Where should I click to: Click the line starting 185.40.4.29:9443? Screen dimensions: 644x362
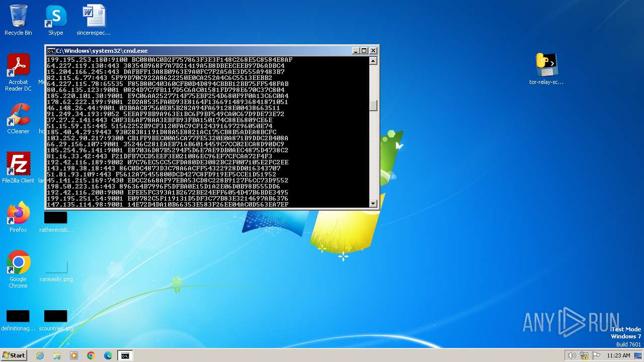click(x=162, y=132)
